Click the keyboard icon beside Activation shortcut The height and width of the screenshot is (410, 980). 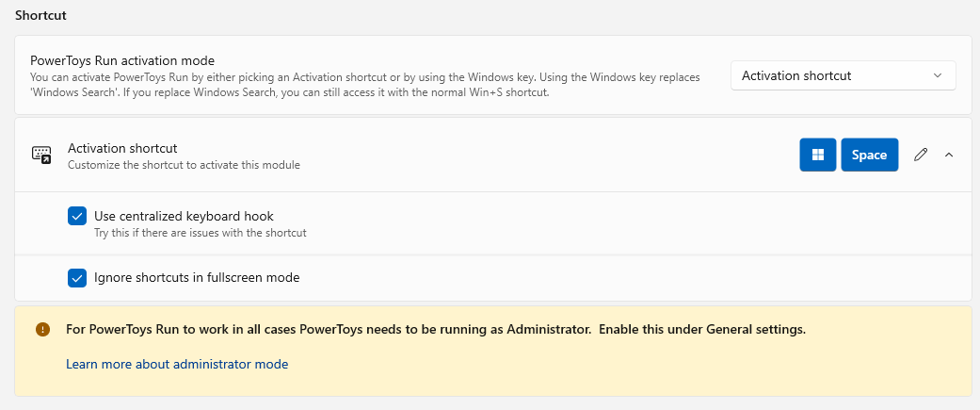[x=41, y=156]
